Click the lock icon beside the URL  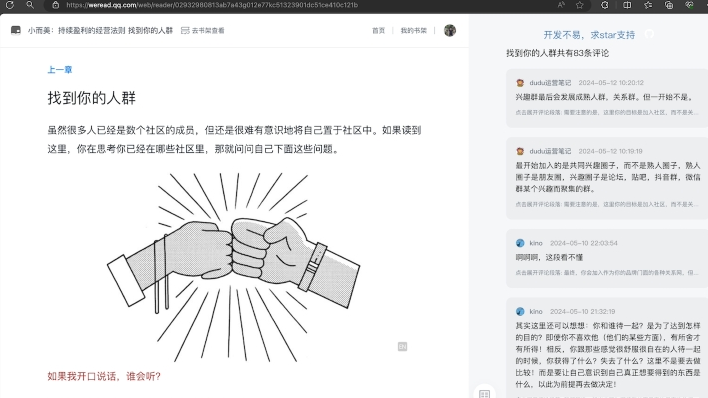click(x=56, y=5)
